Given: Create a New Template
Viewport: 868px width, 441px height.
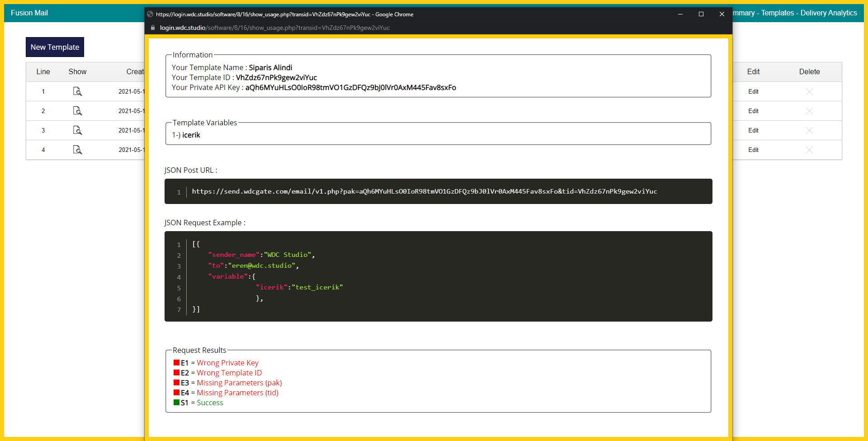Looking at the screenshot, I should (x=55, y=47).
